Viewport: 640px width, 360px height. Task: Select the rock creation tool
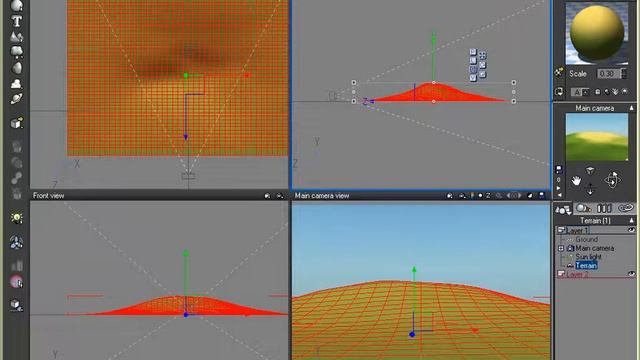click(x=17, y=67)
